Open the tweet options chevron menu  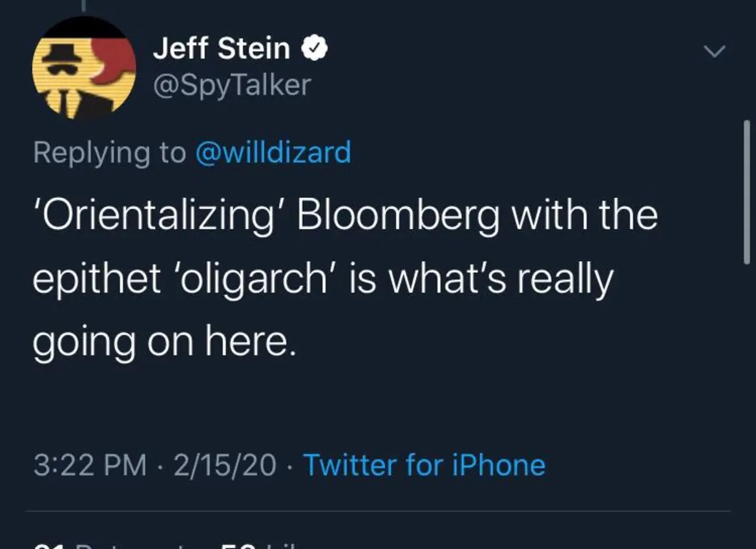coord(715,50)
